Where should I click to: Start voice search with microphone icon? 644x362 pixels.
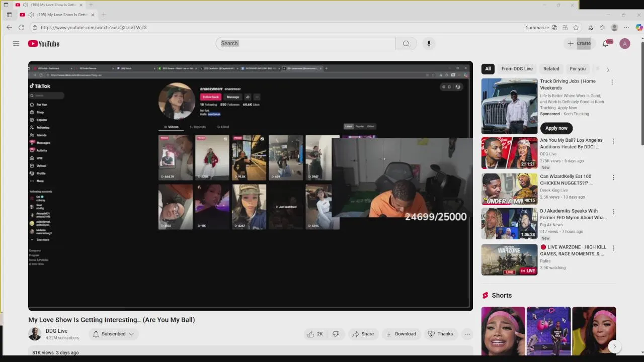429,43
